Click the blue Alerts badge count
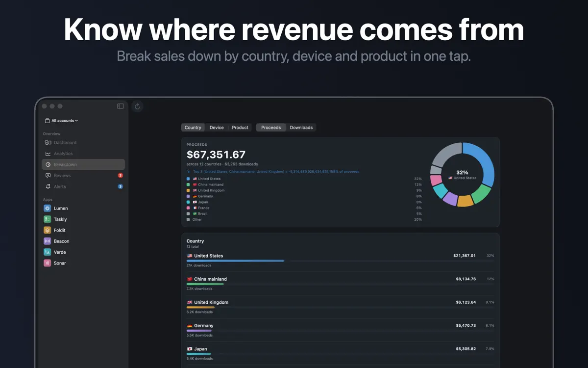This screenshot has height=368, width=588. (x=120, y=186)
